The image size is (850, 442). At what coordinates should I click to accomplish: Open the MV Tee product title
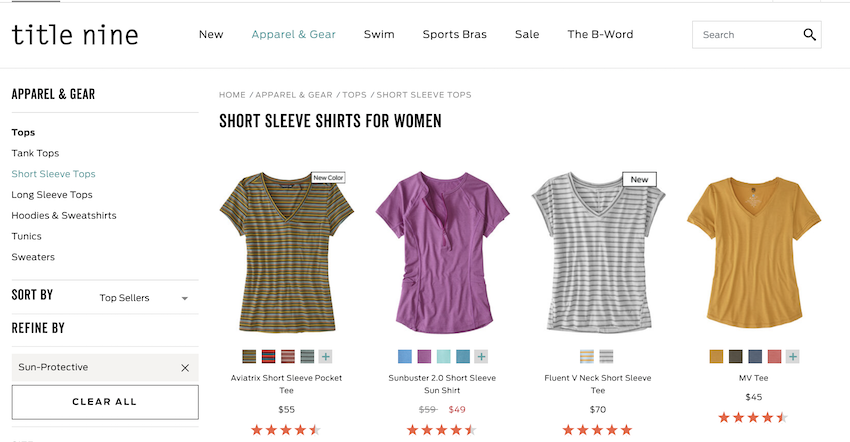[754, 378]
